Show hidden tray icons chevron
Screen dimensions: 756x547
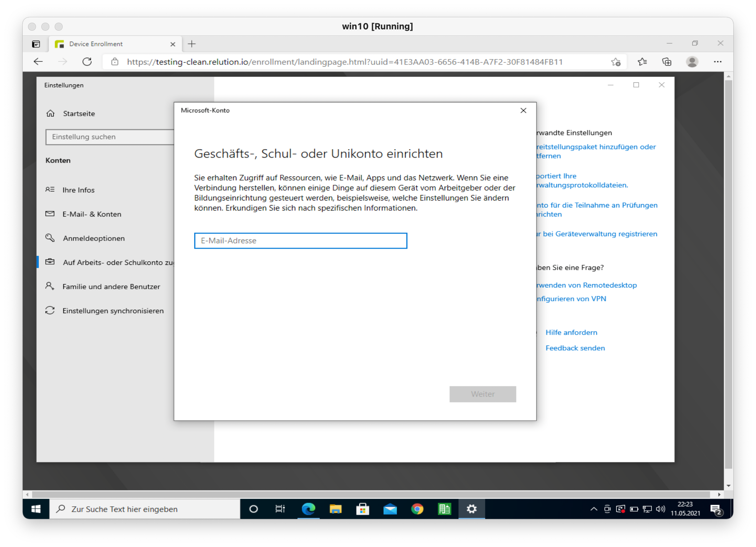coord(594,509)
